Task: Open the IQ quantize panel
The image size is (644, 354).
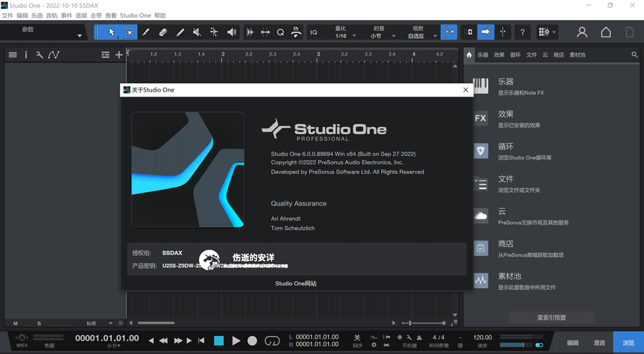Action: click(314, 32)
